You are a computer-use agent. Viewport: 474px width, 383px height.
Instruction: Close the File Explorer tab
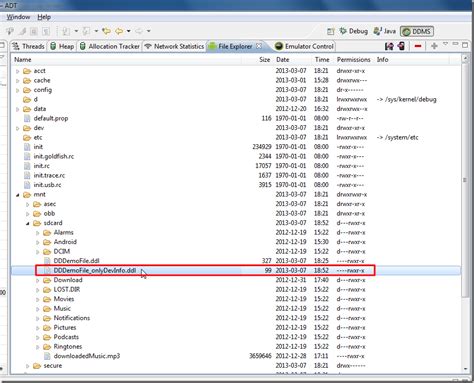point(259,46)
